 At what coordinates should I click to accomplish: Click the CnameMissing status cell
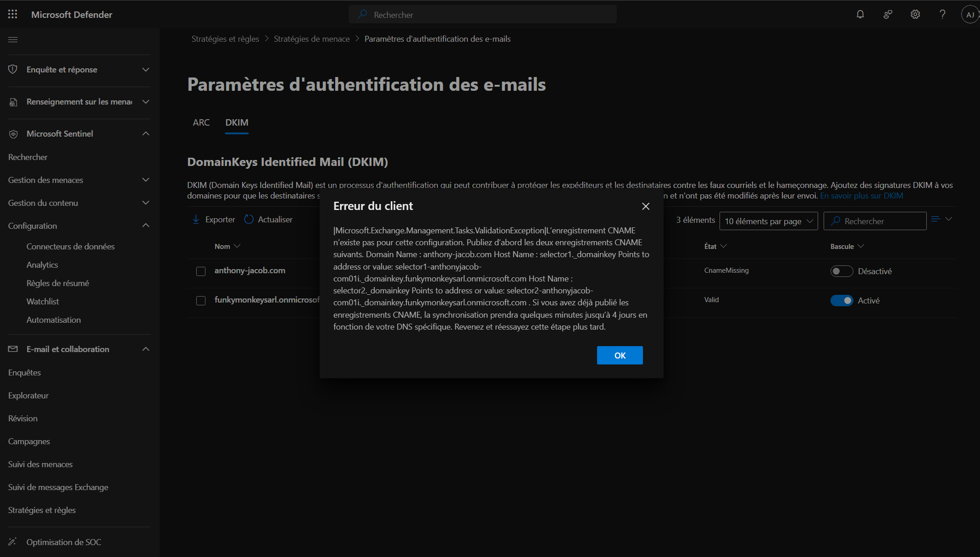coord(726,270)
